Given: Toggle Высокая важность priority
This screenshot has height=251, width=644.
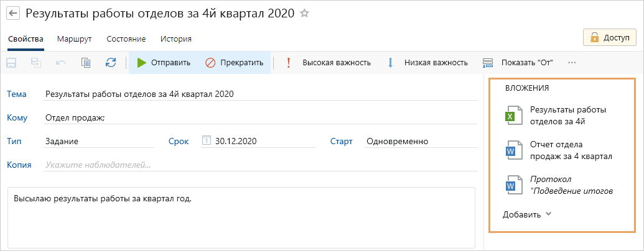Looking at the screenshot, I should pyautogui.click(x=329, y=62).
